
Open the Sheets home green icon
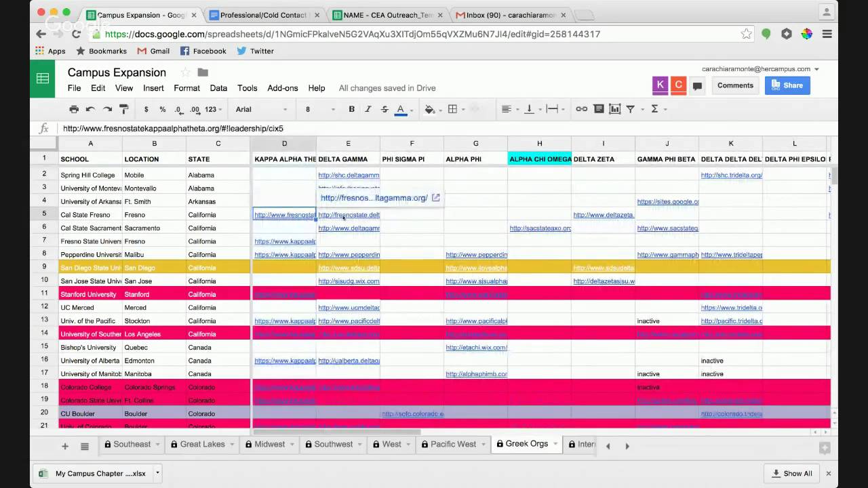[x=43, y=79]
